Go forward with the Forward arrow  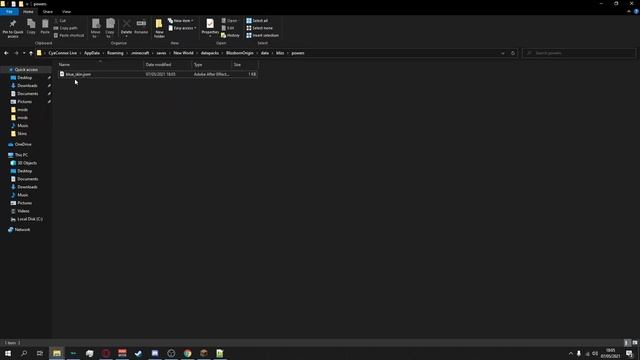tap(16, 53)
